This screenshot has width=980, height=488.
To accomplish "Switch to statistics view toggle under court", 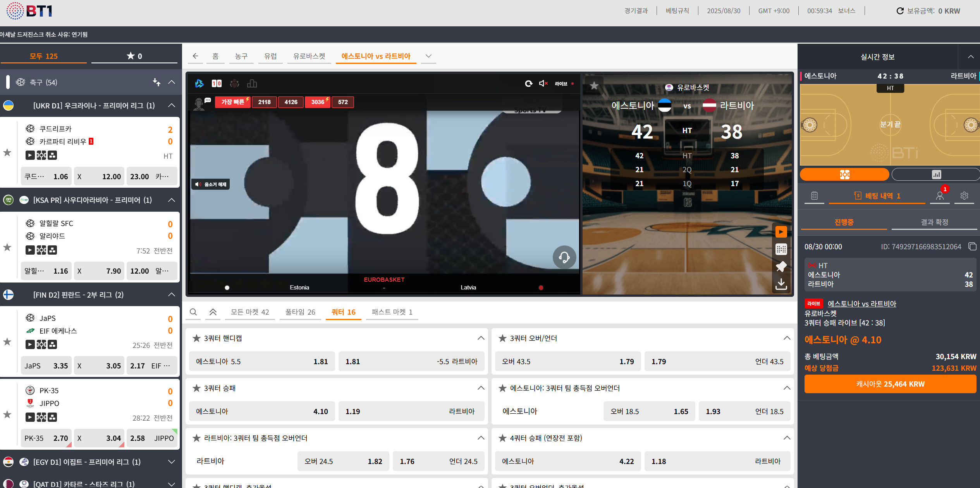I will (936, 175).
